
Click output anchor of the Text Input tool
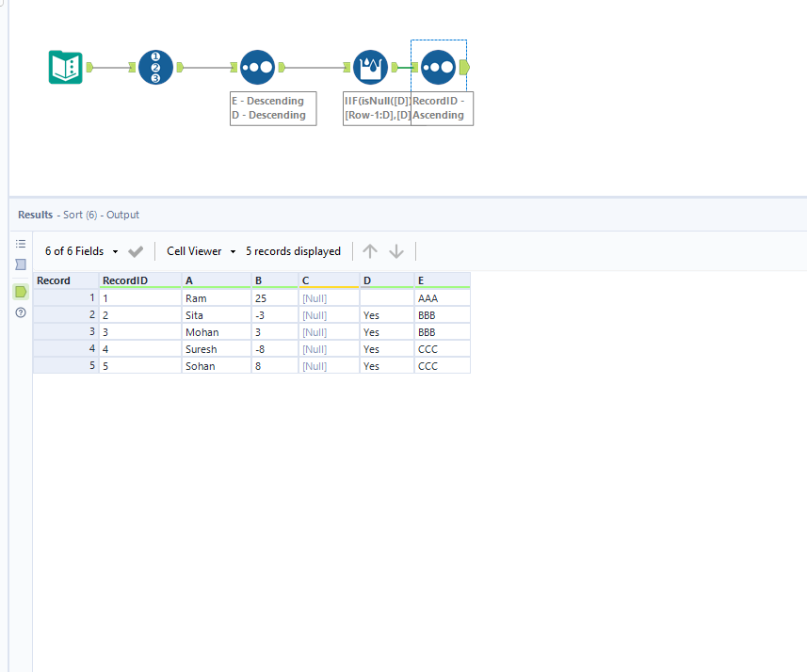pyautogui.click(x=89, y=68)
